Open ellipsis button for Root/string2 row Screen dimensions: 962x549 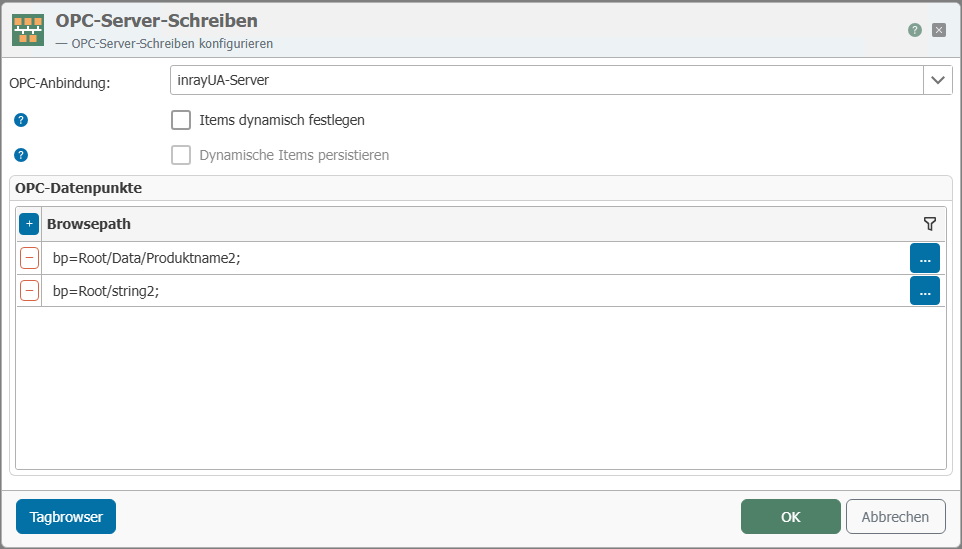tap(924, 291)
